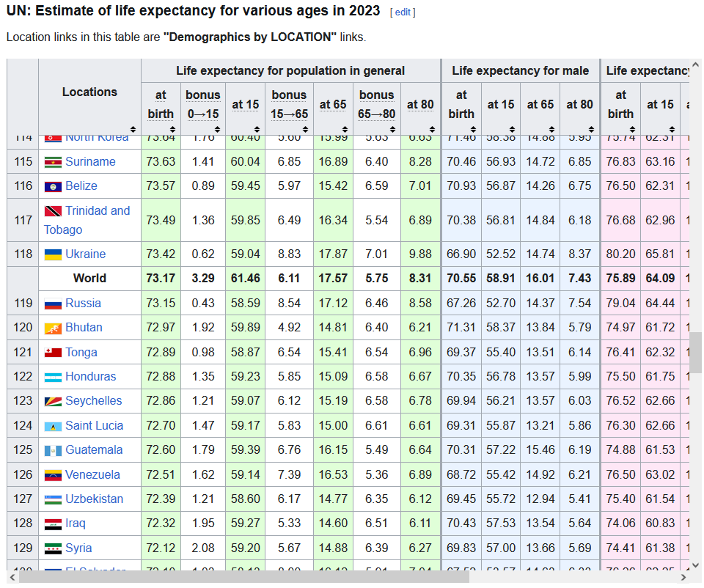The width and height of the screenshot is (704, 588).
Task: Click the table's vertical scrollbar thumb
Action: pos(695,353)
